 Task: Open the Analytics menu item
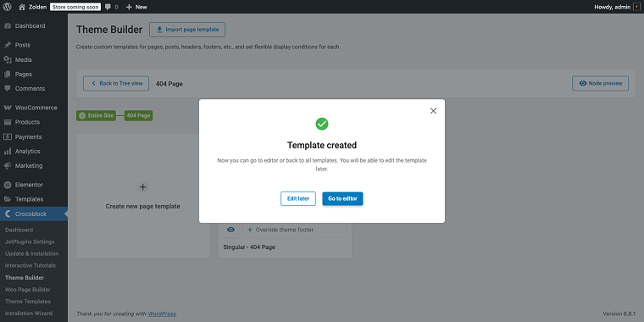pyautogui.click(x=34, y=151)
